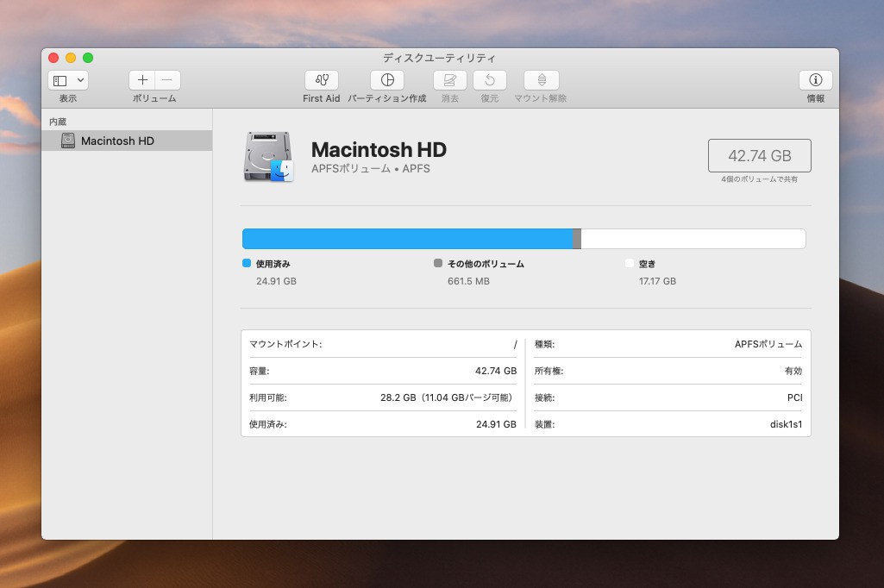Click the hard drive icon in sidebar

[68, 141]
